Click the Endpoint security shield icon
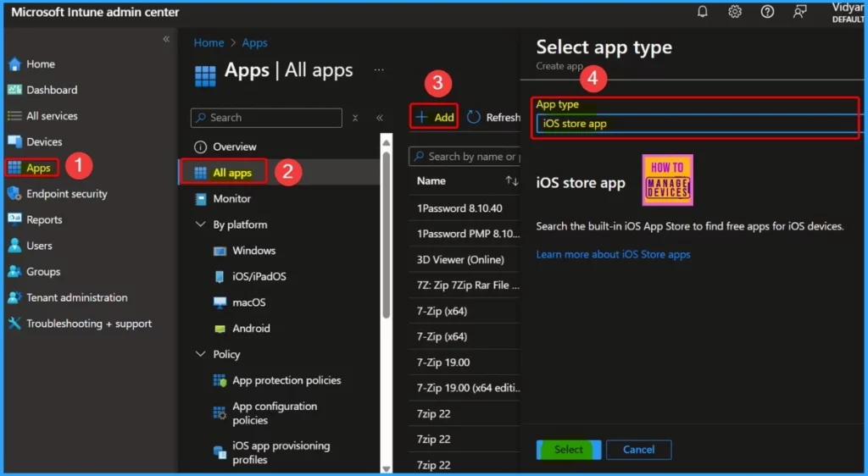Image resolution: width=868 pixels, height=476 pixels. click(x=14, y=193)
